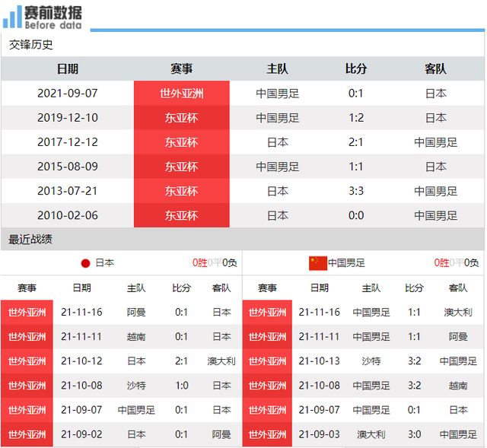Image resolution: width=487 pixels, height=448 pixels.
Task: Click the 0胜0平0负 record for 中国男足
Action: click(457, 263)
